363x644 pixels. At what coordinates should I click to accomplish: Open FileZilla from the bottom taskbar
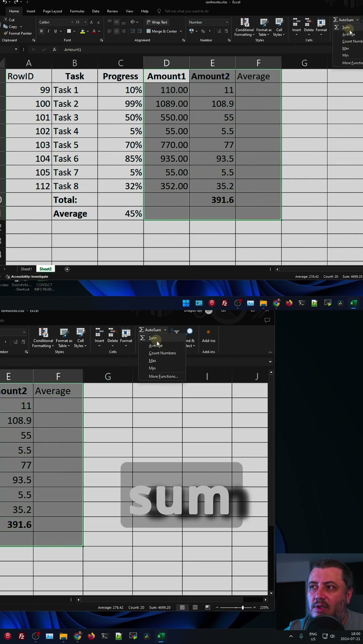point(22,636)
